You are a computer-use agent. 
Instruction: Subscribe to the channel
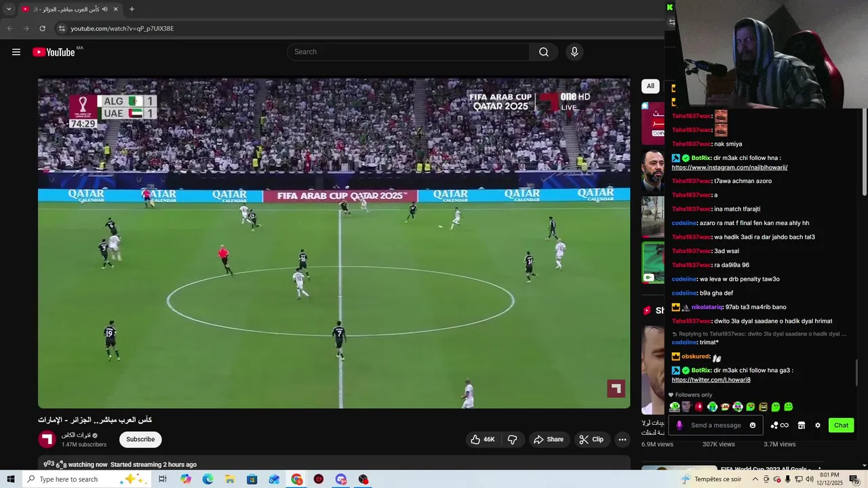point(140,439)
